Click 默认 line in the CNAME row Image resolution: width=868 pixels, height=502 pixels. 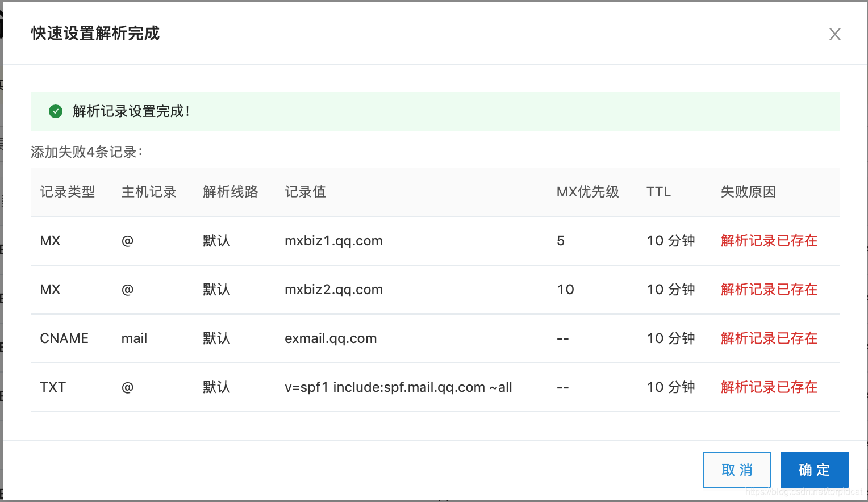(x=216, y=338)
